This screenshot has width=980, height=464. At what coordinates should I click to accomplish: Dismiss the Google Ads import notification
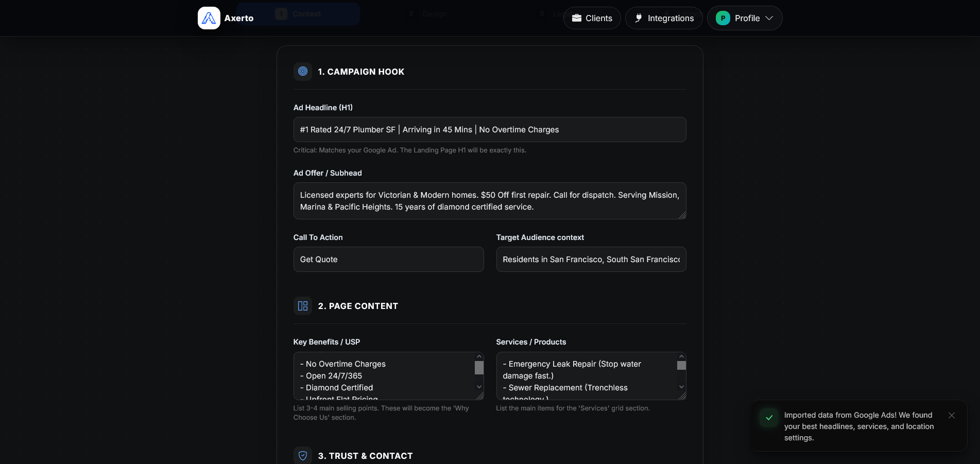coord(952,415)
